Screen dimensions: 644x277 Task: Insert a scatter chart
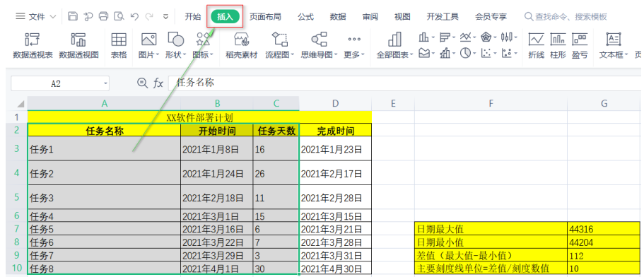pyautogui.click(x=486, y=53)
